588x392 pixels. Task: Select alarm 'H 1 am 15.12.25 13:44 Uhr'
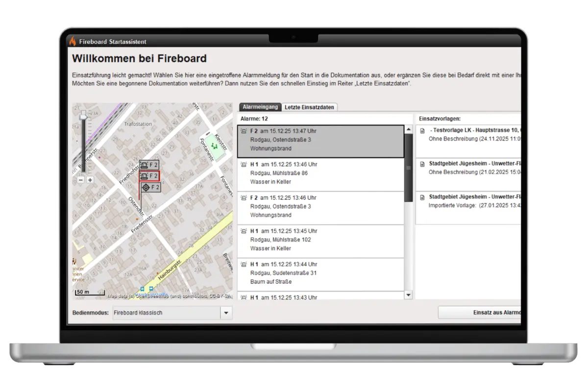coord(321,274)
